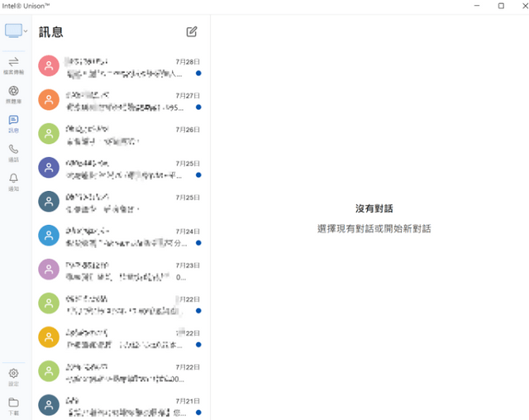Click the yellow avatar in the conversation list

[x=49, y=337]
